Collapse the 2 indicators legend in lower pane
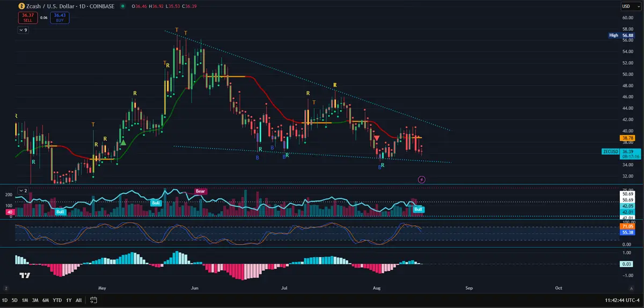The height and width of the screenshot is (308, 644). pyautogui.click(x=23, y=190)
